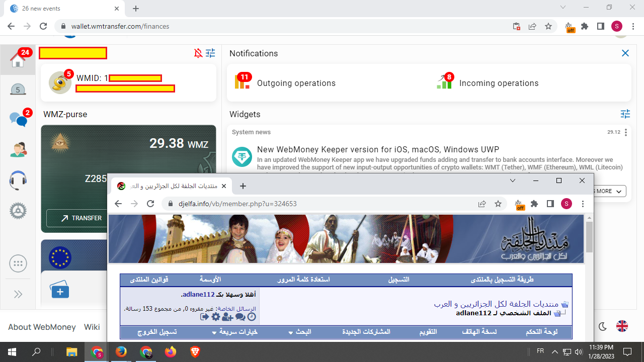Open the New WebMoney Keeper version news
644x362 pixels.
pos(378,149)
